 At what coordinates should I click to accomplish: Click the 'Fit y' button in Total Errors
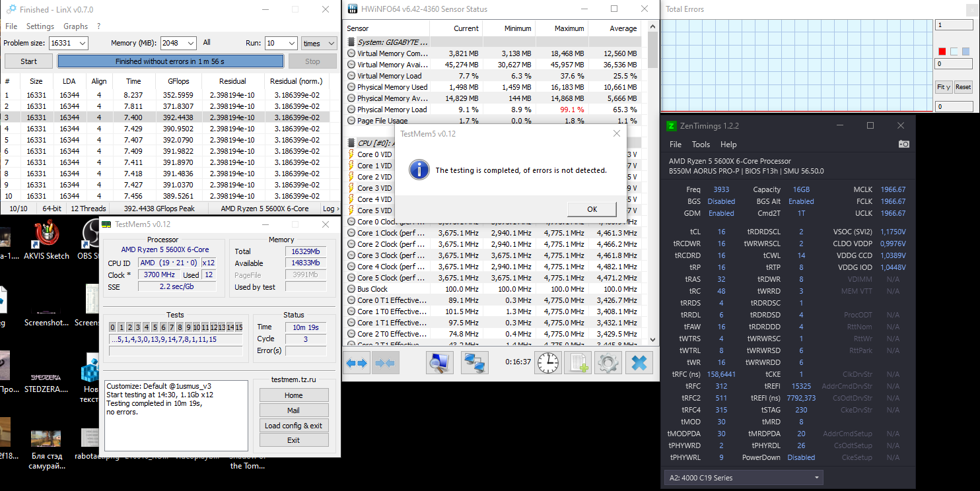[x=944, y=87]
